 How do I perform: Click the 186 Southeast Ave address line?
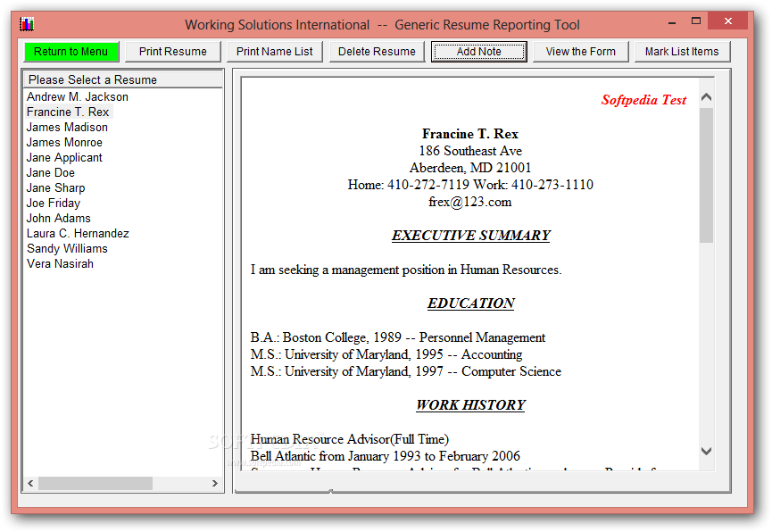470,151
